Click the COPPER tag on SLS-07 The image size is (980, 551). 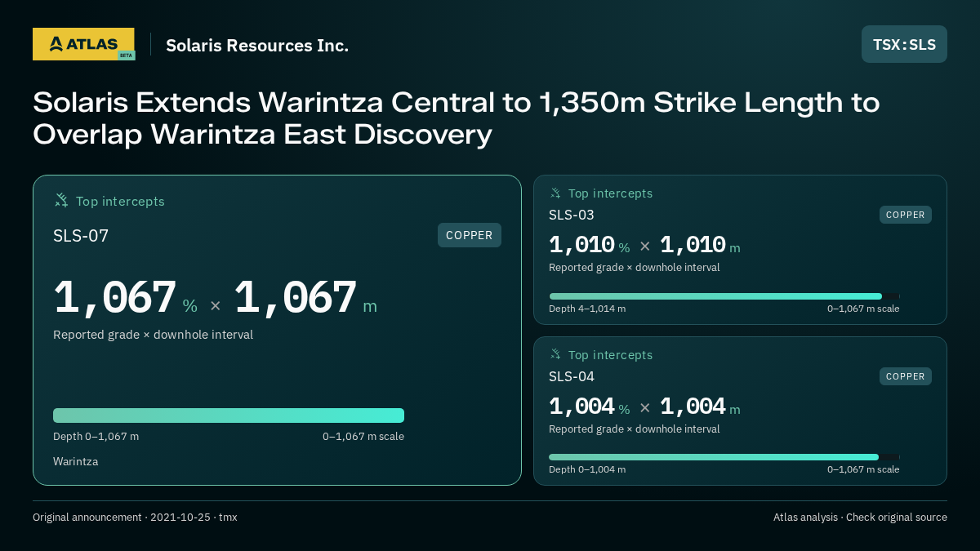[x=470, y=235]
